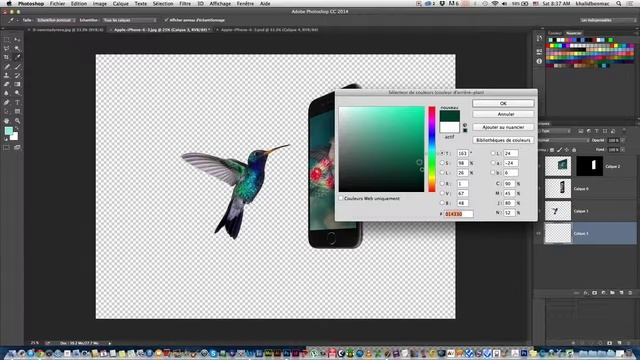
Task: Select the Eraser tool
Action: (x=7, y=84)
